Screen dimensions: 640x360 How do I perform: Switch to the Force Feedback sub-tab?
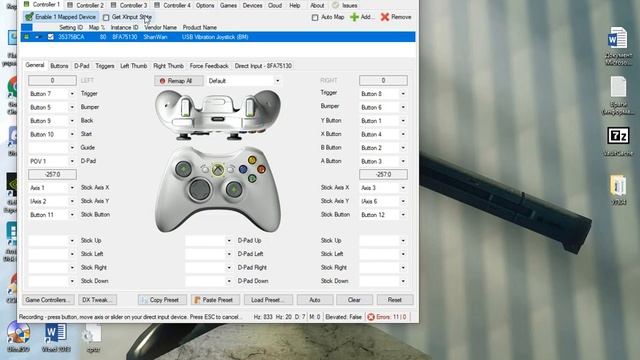tap(209, 66)
